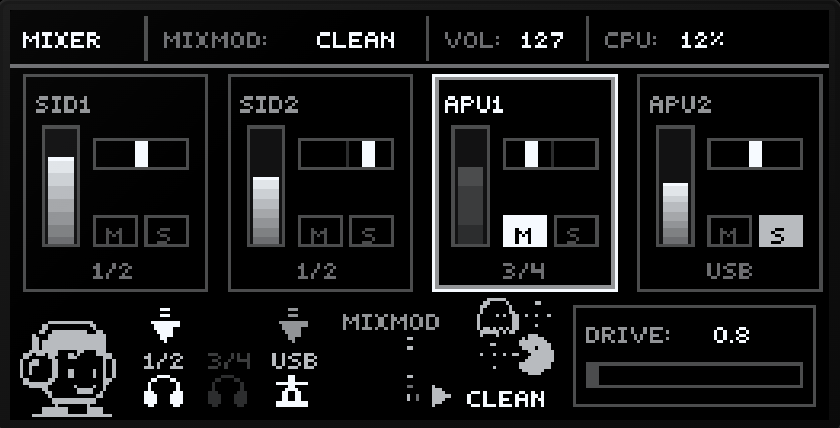Click the white down-arrow above 1/2

(165, 326)
